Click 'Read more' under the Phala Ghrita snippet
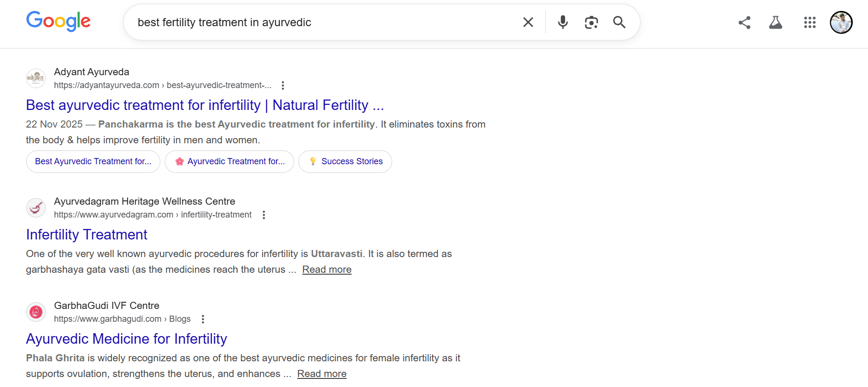 click(x=322, y=374)
